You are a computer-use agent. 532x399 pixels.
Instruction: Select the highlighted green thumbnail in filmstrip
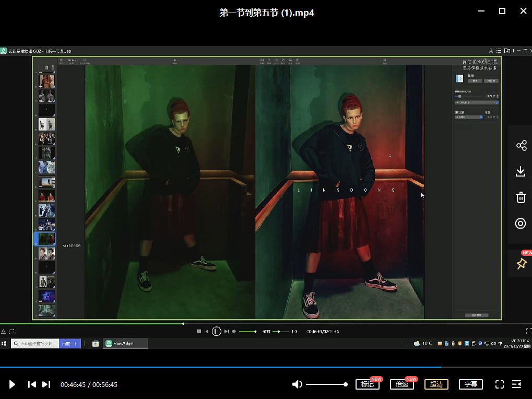pos(46,239)
